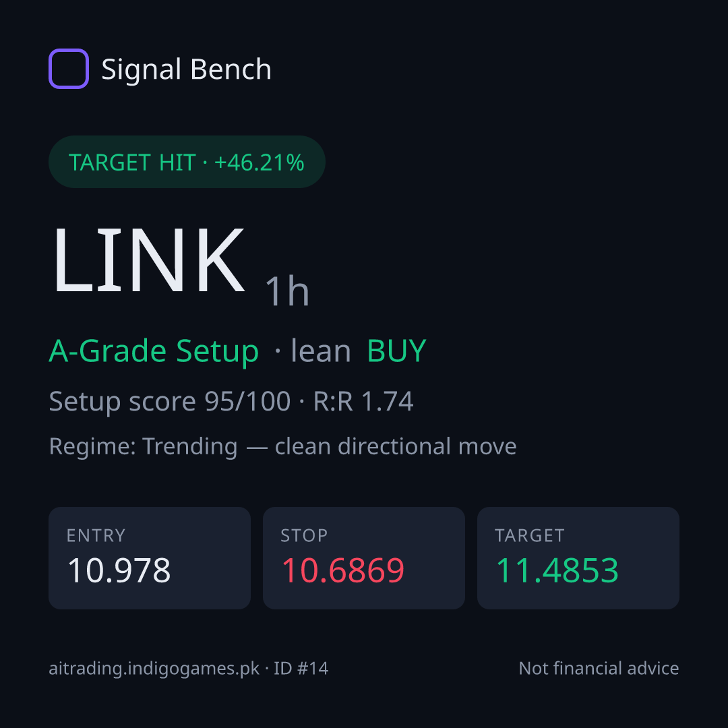Select the TARGET HIT +46.21% badge
Screen dimensions: 728x728
click(x=187, y=162)
